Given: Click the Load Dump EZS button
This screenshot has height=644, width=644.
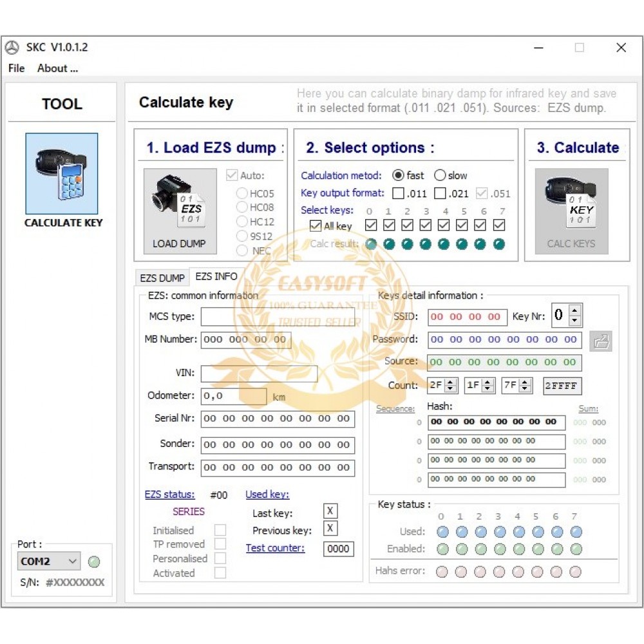Looking at the screenshot, I should coord(180,211).
